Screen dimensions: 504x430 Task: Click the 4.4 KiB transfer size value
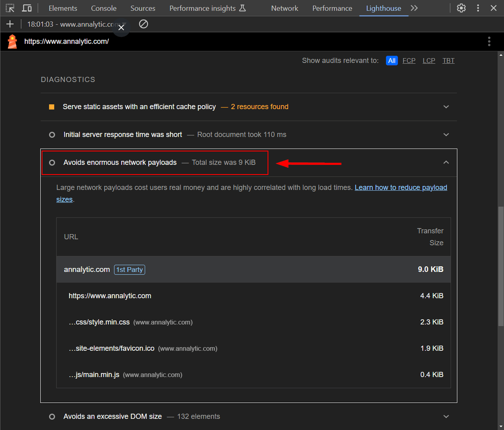(x=432, y=296)
